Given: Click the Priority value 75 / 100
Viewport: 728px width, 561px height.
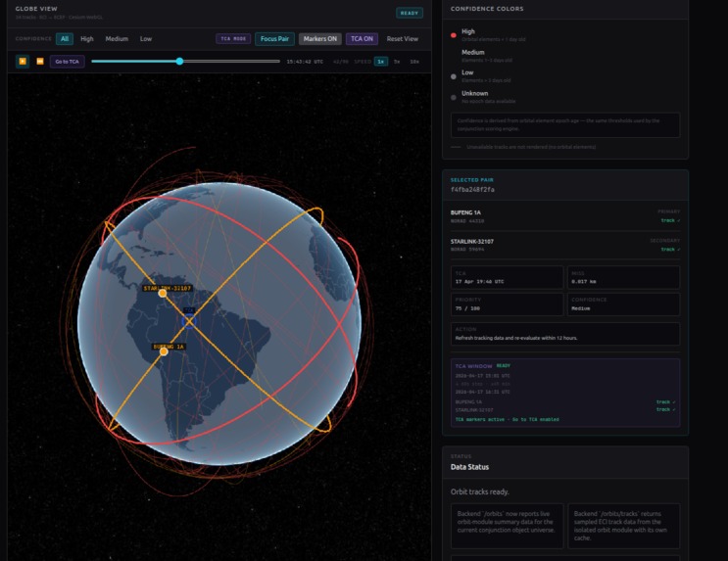Looking at the screenshot, I should pos(467,308).
